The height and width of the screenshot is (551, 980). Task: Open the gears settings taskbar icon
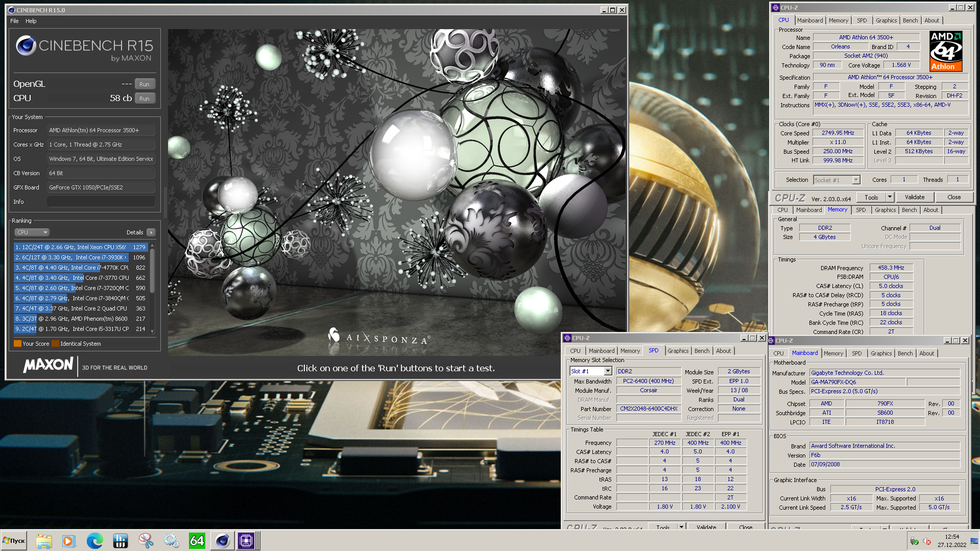click(171, 540)
